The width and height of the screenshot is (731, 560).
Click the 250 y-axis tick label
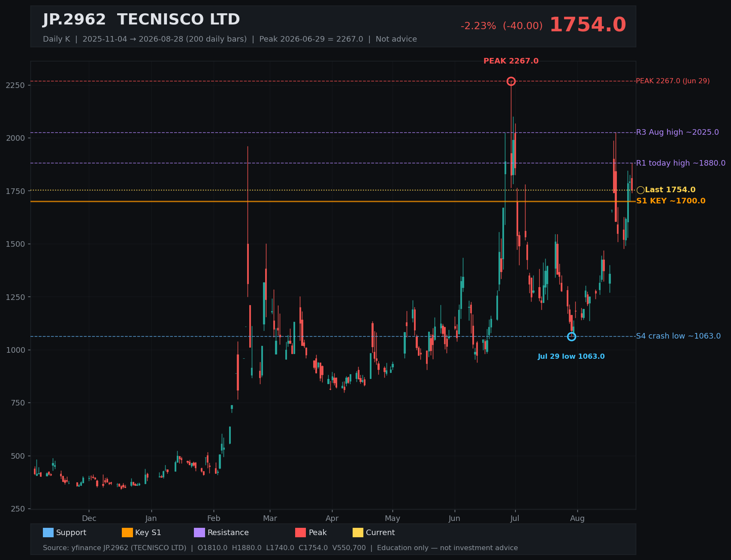(18, 509)
